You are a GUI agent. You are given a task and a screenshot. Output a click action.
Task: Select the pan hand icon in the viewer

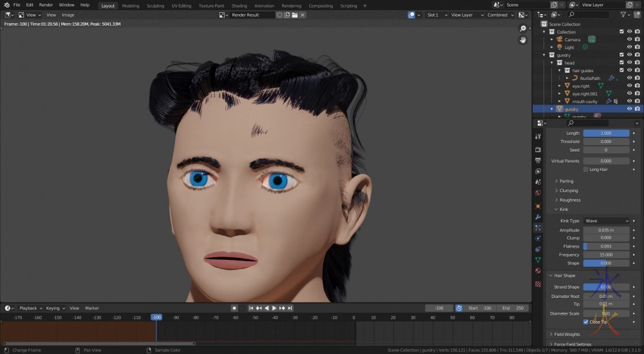coord(523,40)
